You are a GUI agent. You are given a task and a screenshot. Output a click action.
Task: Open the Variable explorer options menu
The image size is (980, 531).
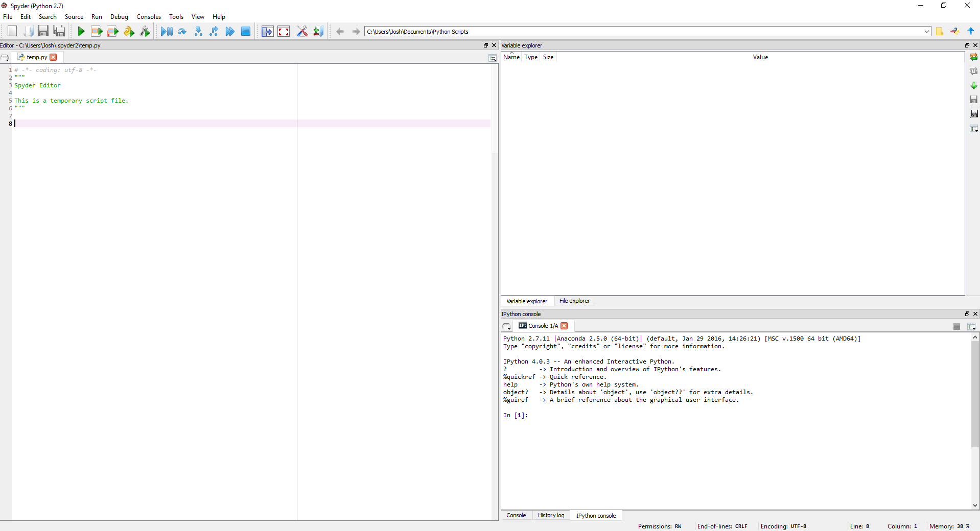point(974,129)
